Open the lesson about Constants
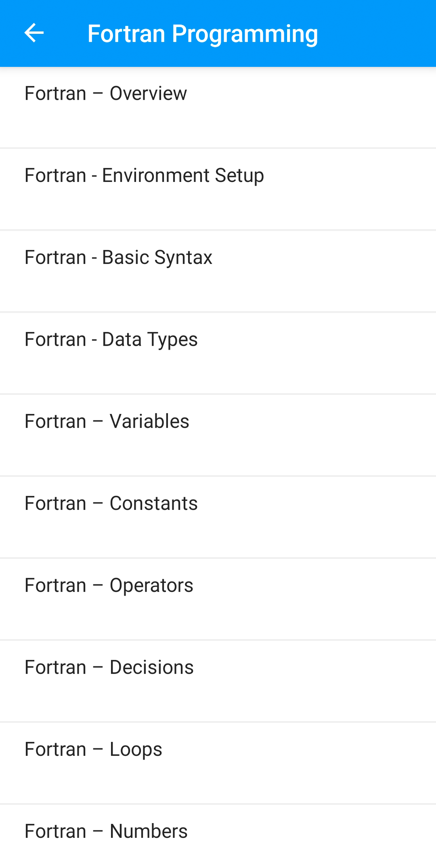Image resolution: width=436 pixels, height=868 pixels. [111, 503]
